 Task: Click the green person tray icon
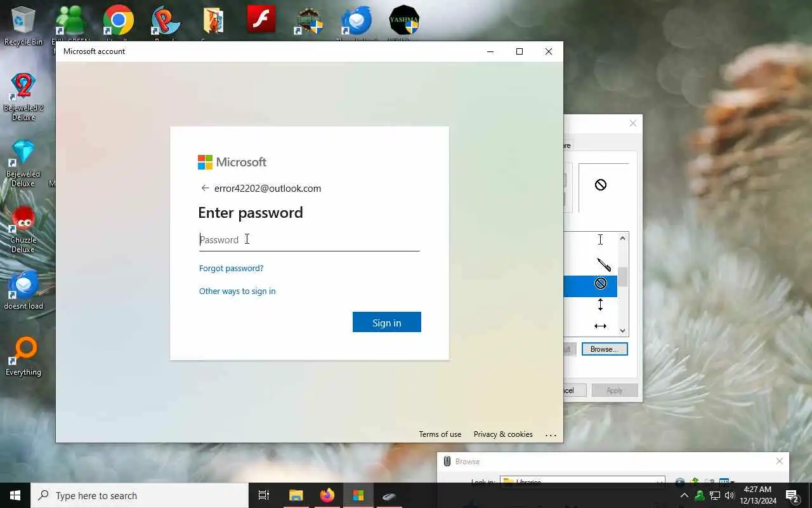point(700,495)
